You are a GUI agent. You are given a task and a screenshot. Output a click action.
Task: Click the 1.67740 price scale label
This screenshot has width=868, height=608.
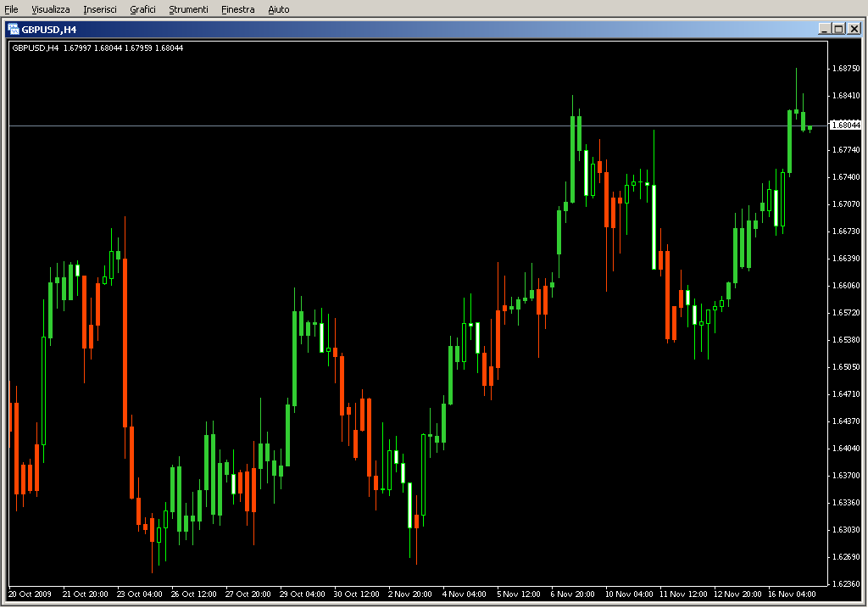point(847,150)
